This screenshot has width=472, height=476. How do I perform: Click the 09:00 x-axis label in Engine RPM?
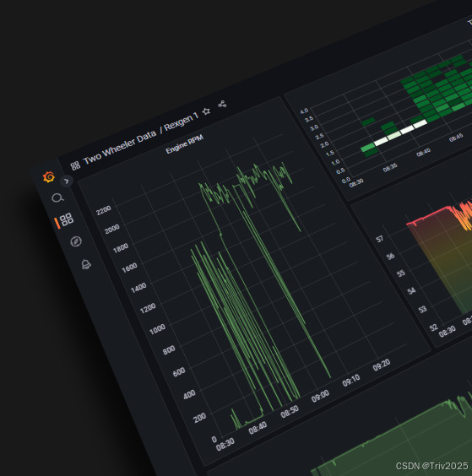tap(320, 397)
